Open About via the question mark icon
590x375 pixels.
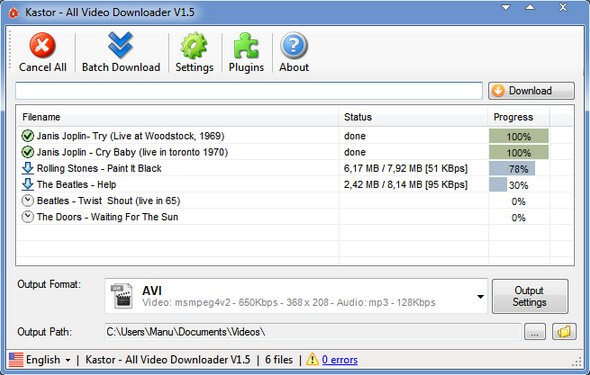[x=294, y=46]
